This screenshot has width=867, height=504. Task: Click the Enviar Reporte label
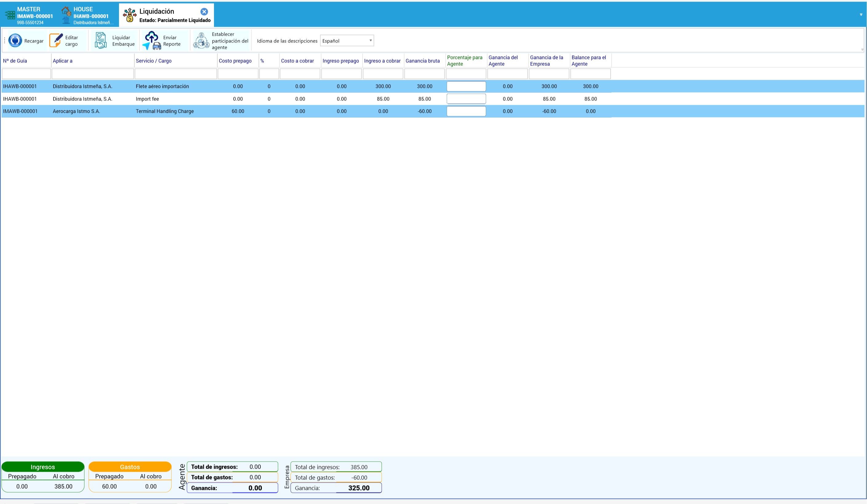pyautogui.click(x=172, y=41)
